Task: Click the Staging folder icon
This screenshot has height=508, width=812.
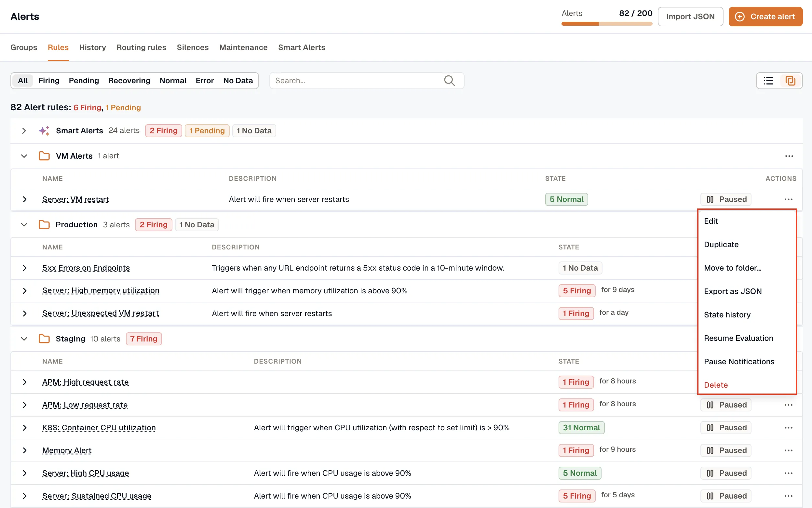Action: click(x=44, y=339)
